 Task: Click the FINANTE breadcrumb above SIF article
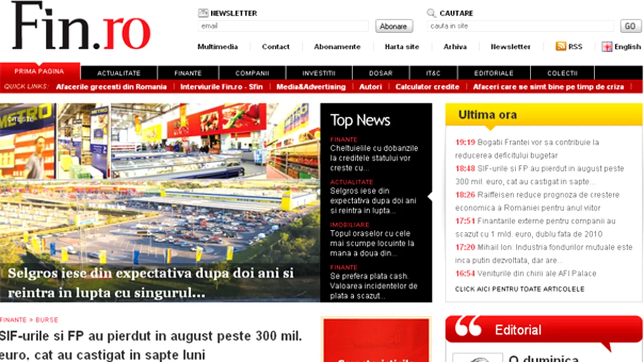point(14,320)
